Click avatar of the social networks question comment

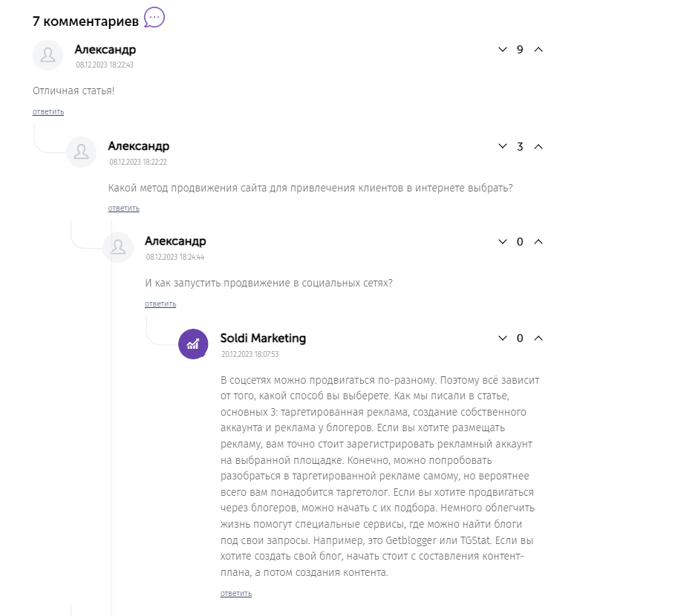point(117,248)
